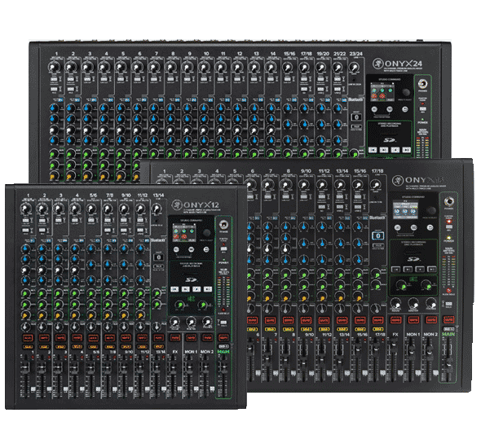Click the channel 1 gain knob on Onyx24
Image resolution: width=481 pixels, height=448 pixels.
coord(54,67)
